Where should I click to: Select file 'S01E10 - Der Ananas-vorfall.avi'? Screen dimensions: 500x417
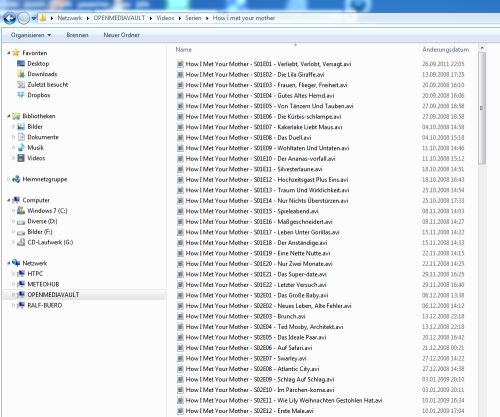click(x=260, y=159)
